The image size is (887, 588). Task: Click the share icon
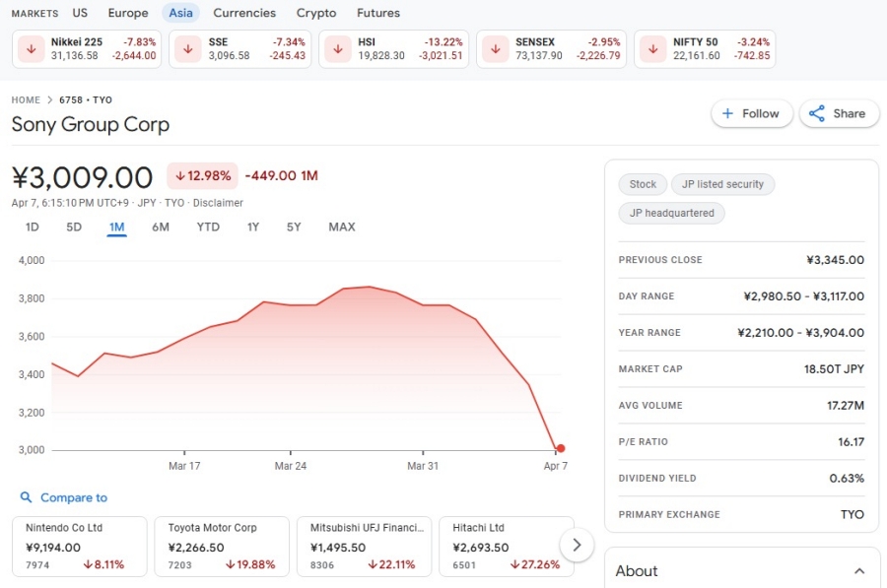[x=817, y=113]
